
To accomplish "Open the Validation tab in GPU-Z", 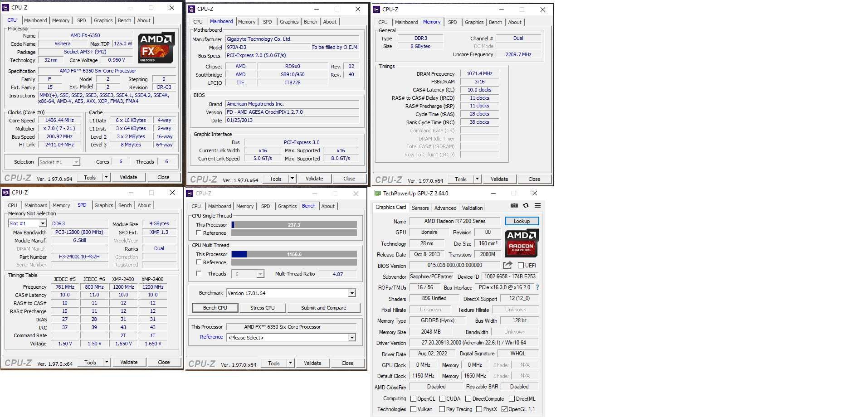I will [x=472, y=208].
